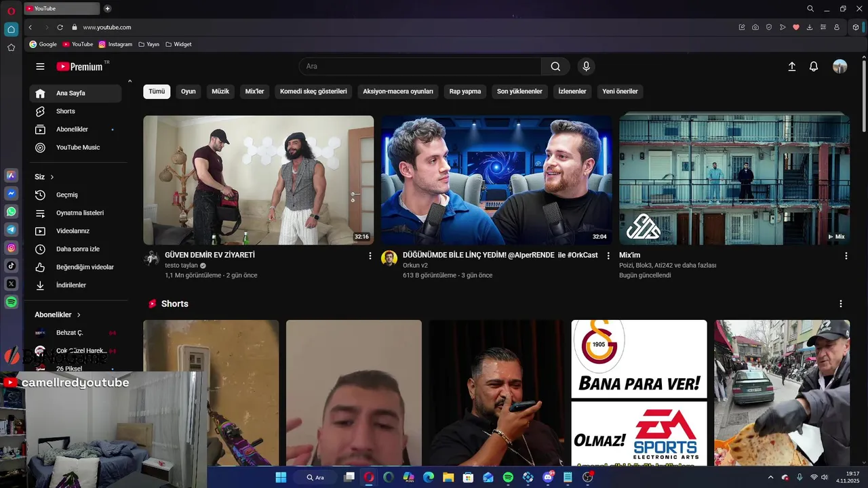This screenshot has width=868, height=488.
Task: Show hidden system tray icons chevron
Action: [770, 477]
